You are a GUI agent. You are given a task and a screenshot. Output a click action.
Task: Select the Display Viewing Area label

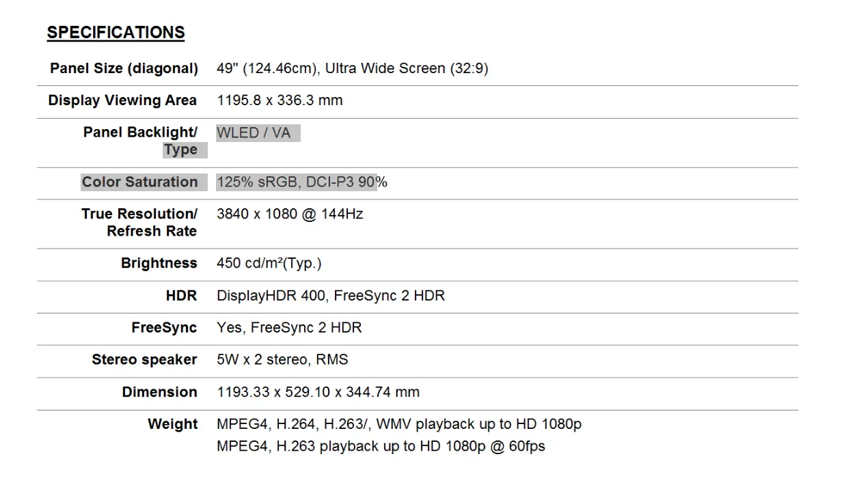[x=122, y=100]
